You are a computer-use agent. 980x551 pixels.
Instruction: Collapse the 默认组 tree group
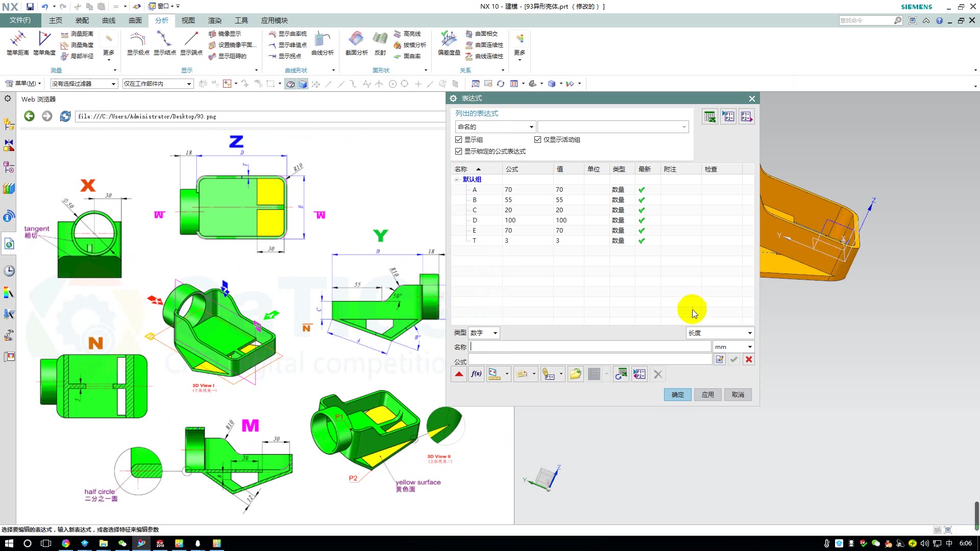point(456,180)
